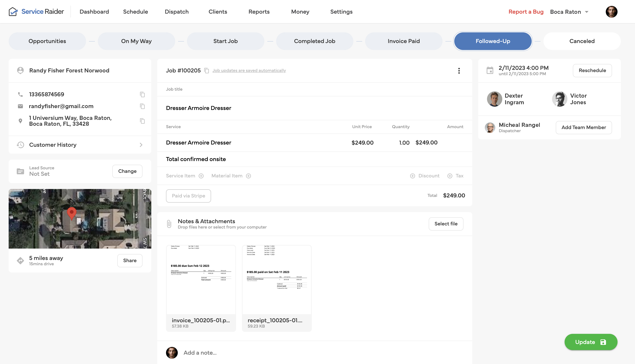Click Report a Bug link
The image size is (635, 364).
coord(526,12)
